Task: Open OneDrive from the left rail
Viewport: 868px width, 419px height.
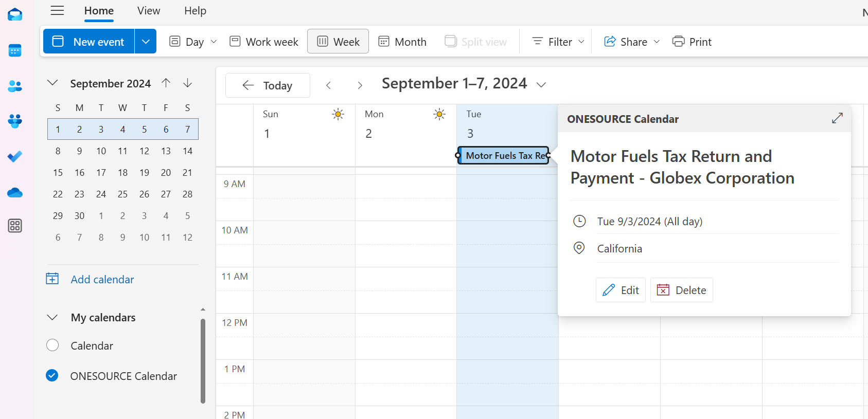Action: (x=15, y=193)
